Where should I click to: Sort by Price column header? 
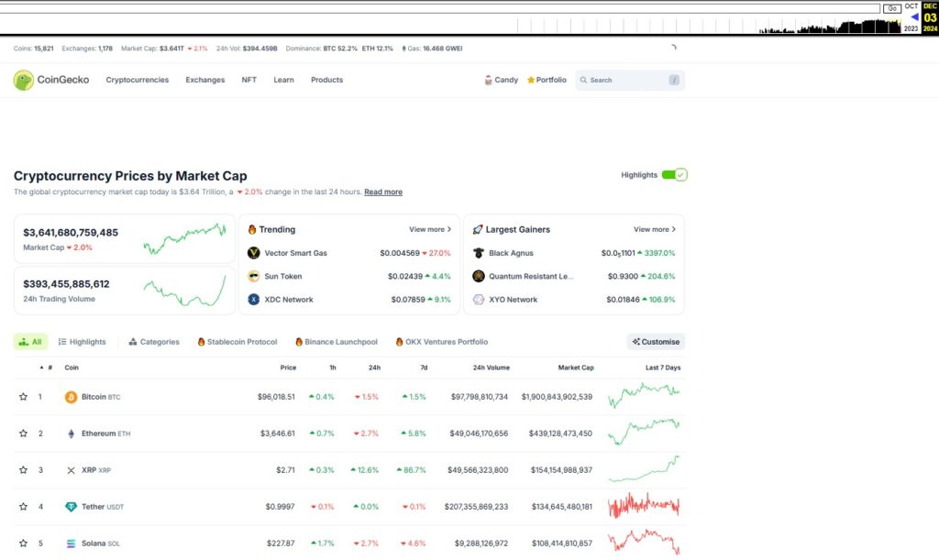click(288, 368)
